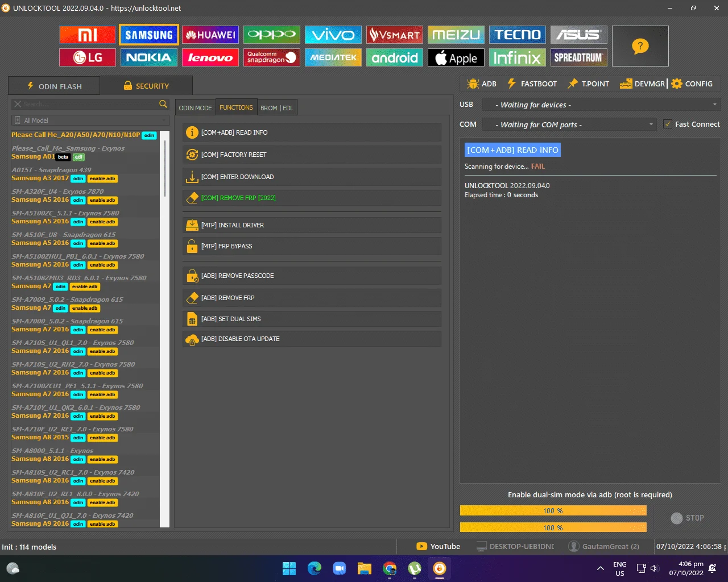Expand the USB devices dropdown
Viewport: 728px width, 582px height.
click(601, 105)
